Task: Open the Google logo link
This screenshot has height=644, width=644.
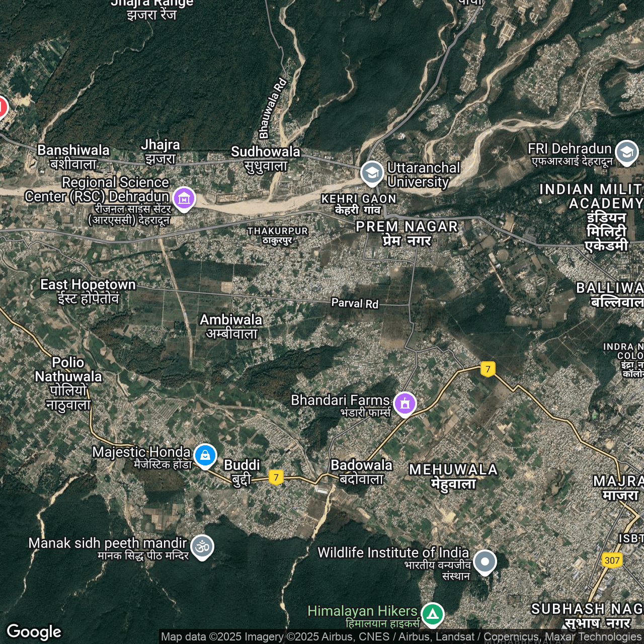Action: point(34,631)
